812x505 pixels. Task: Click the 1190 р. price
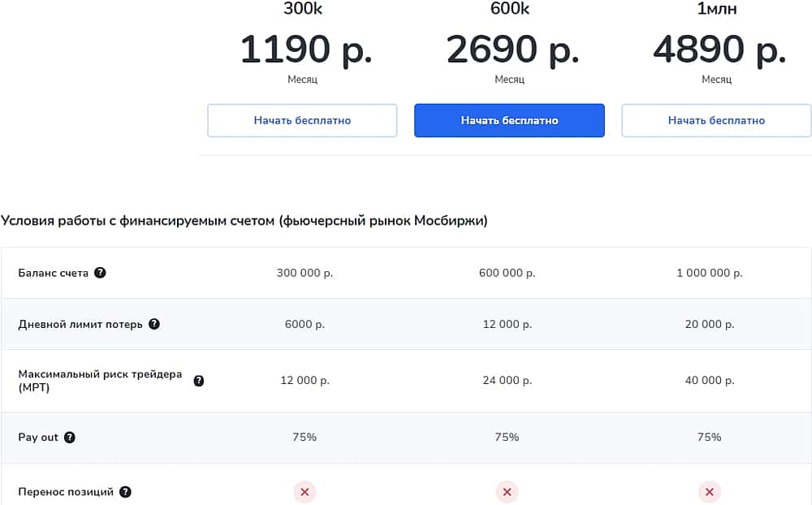point(305,50)
